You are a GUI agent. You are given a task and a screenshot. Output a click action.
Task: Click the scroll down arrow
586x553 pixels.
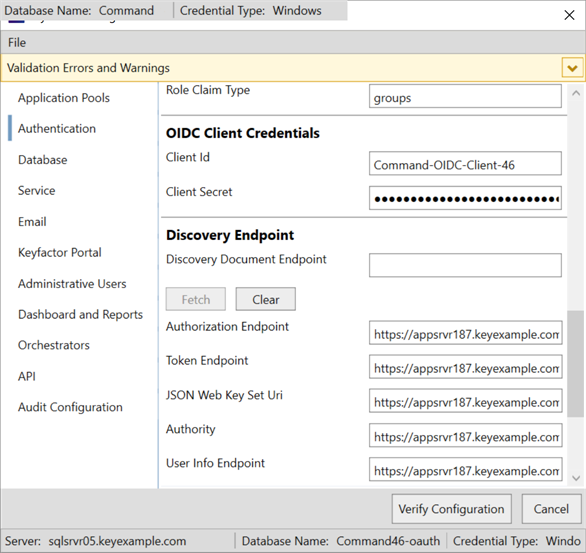576,478
